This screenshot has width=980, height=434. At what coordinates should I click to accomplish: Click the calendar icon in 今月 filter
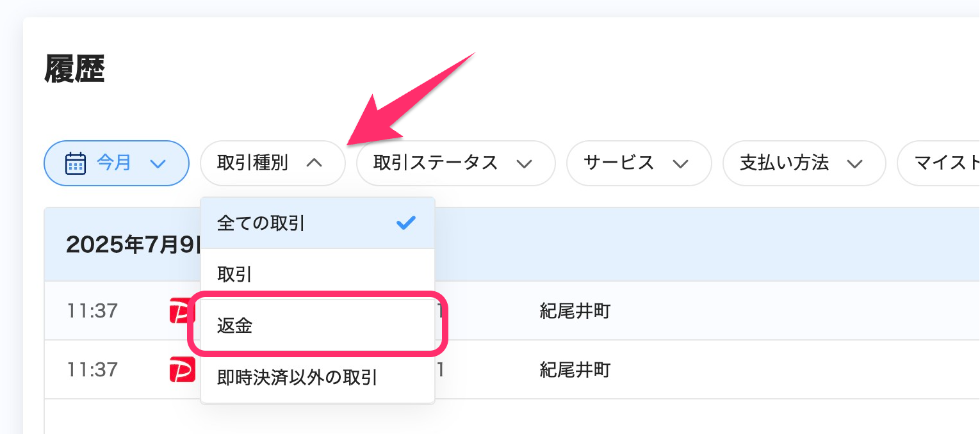pos(76,163)
